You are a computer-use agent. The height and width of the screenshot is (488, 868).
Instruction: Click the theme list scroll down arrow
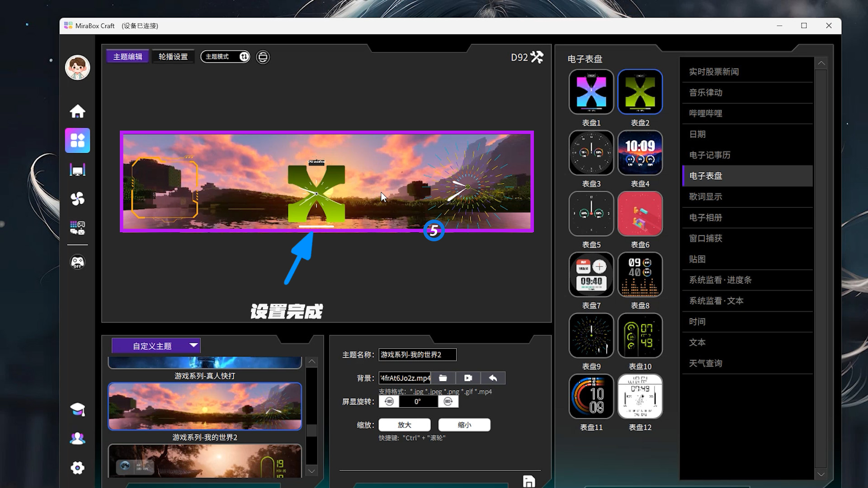point(311,471)
